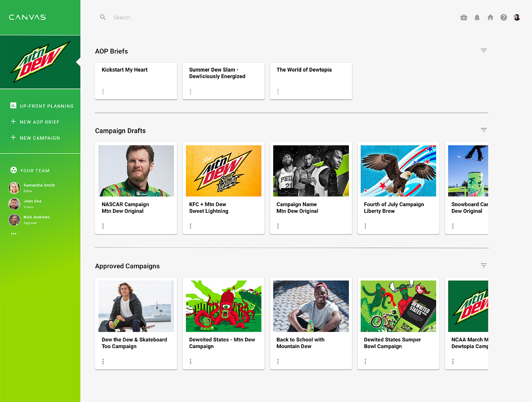The width and height of the screenshot is (532, 402).
Task: Open The World of Dewtopia brief title
Action: 304,70
